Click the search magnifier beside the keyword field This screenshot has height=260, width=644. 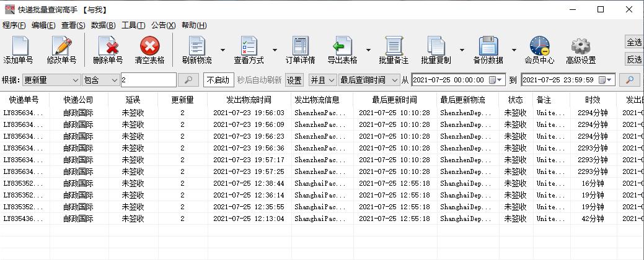click(x=188, y=80)
